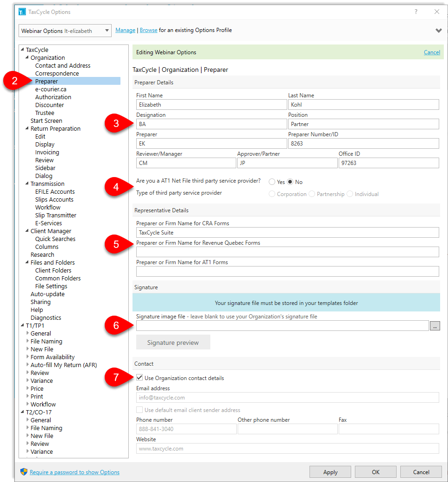Click the Firm Name for CRA Forms field
Screen dimensions: 448x482
(288, 232)
